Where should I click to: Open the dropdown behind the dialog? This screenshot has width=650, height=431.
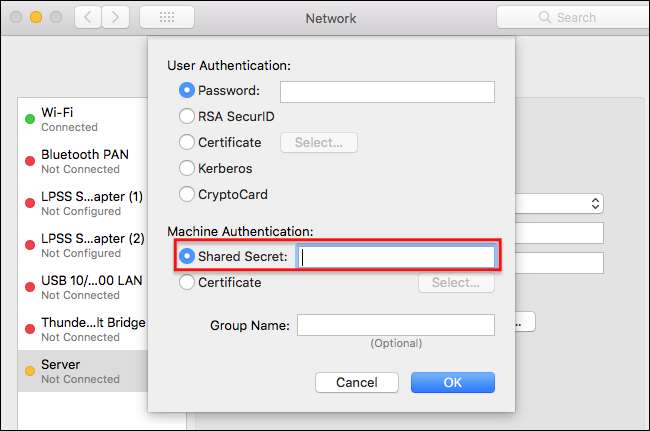pyautogui.click(x=596, y=203)
